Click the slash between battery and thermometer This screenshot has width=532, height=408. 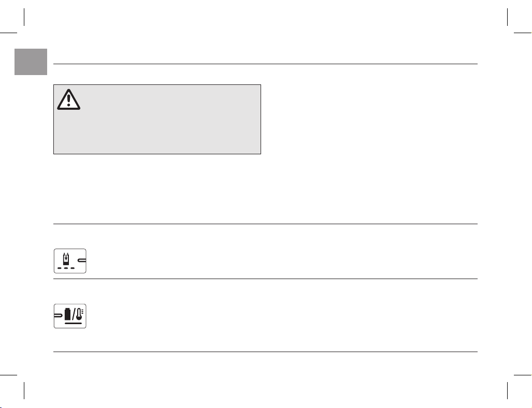click(x=74, y=314)
